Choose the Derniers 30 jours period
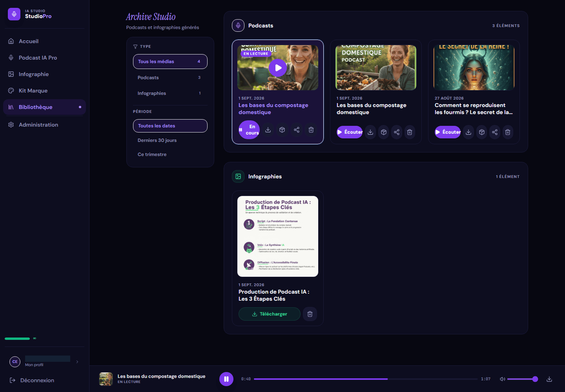 170,140
